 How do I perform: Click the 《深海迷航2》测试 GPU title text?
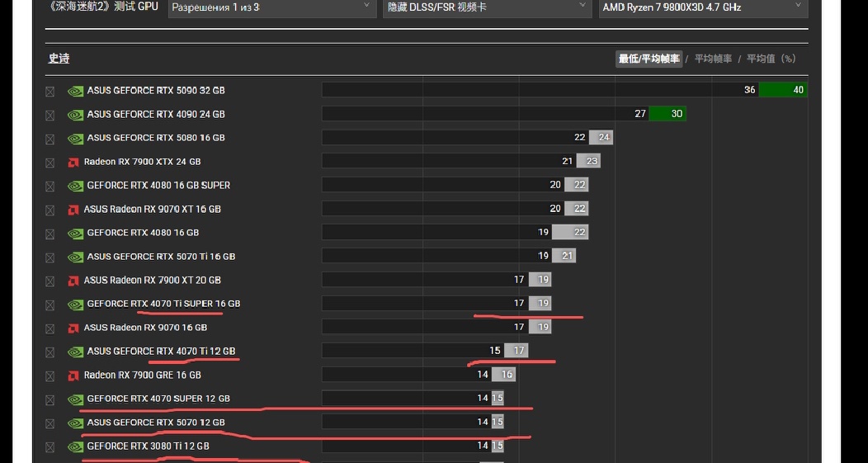[x=101, y=7]
